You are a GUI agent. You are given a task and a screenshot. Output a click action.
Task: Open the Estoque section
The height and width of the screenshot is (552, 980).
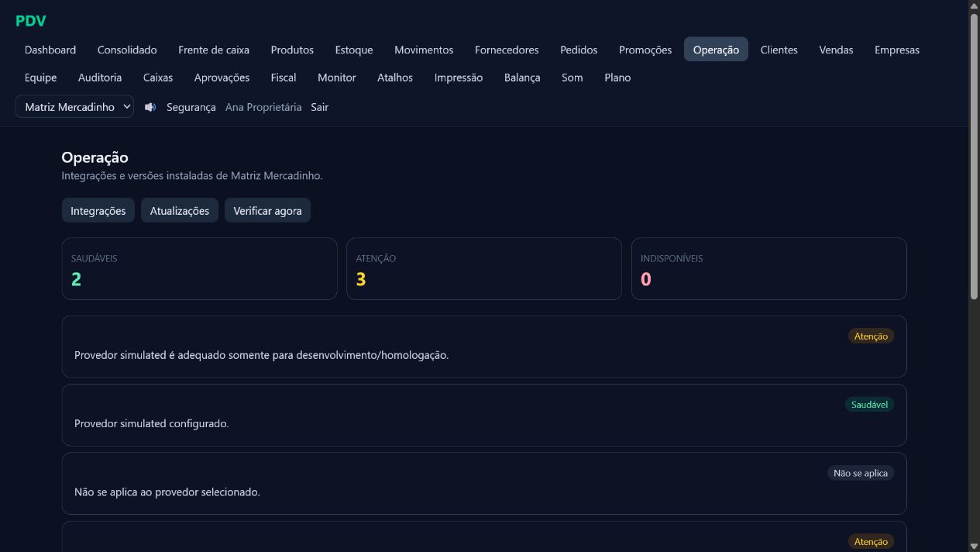pyautogui.click(x=354, y=50)
